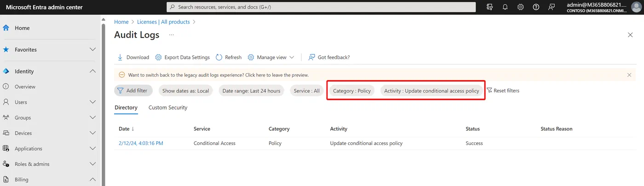The image size is (644, 186).
Task: Expand the Applications chevron
Action: 92,148
